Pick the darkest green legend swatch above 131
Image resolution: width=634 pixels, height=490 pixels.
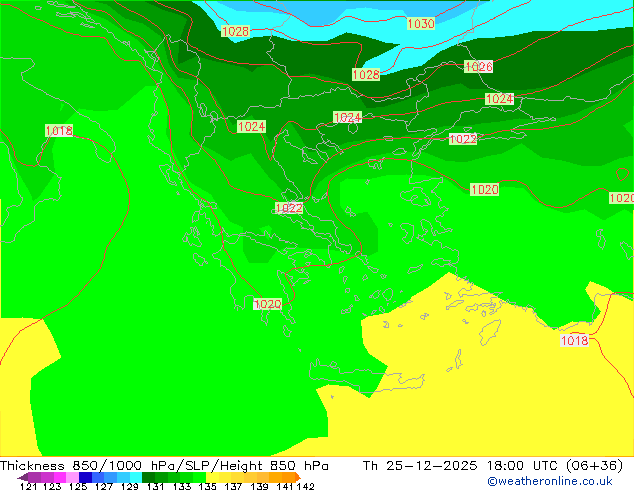149,477
